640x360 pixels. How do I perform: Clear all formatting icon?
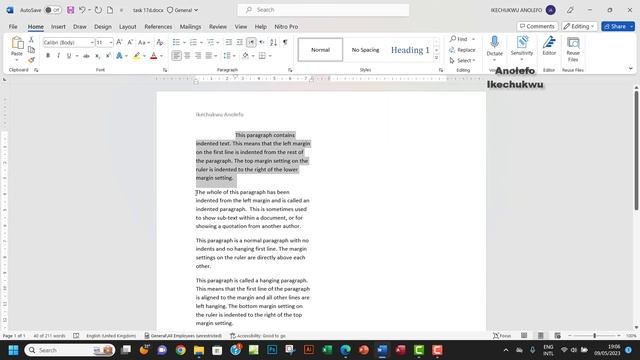(x=160, y=42)
